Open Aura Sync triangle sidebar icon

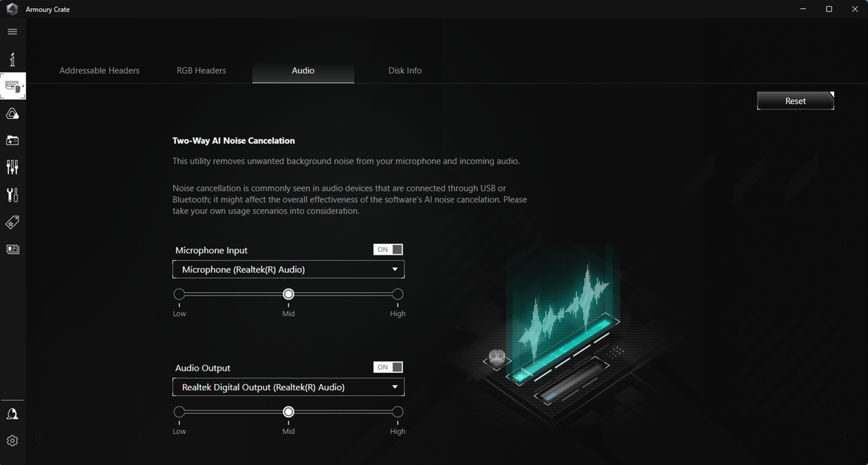point(13,114)
